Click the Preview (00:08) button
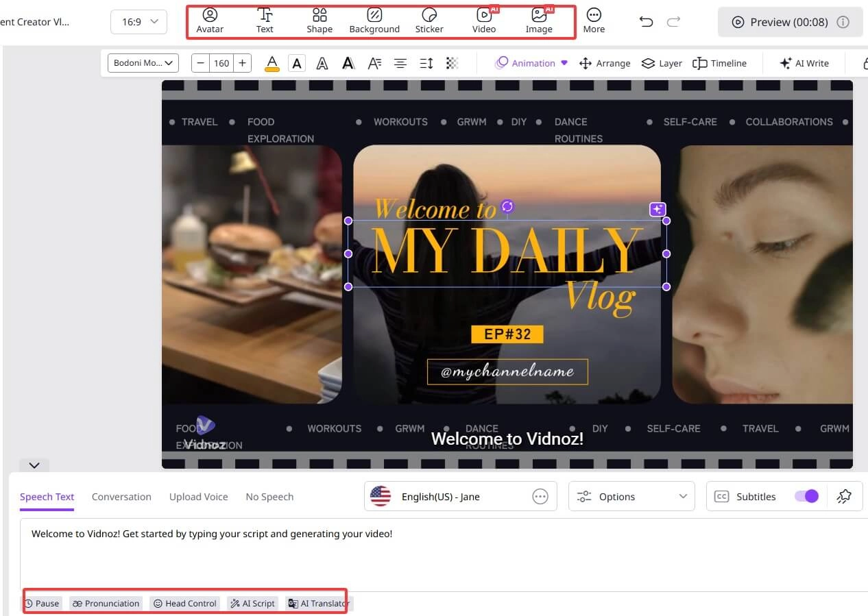This screenshot has width=868, height=616. [x=789, y=22]
